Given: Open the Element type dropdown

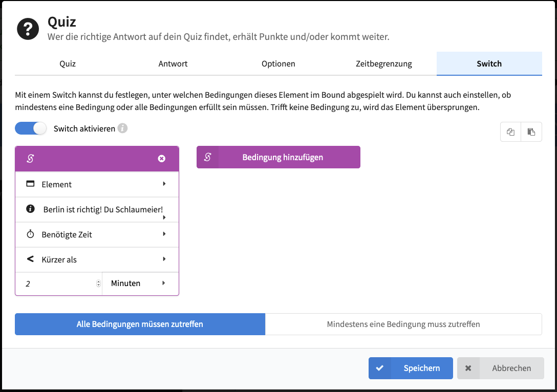Looking at the screenshot, I should (x=97, y=184).
